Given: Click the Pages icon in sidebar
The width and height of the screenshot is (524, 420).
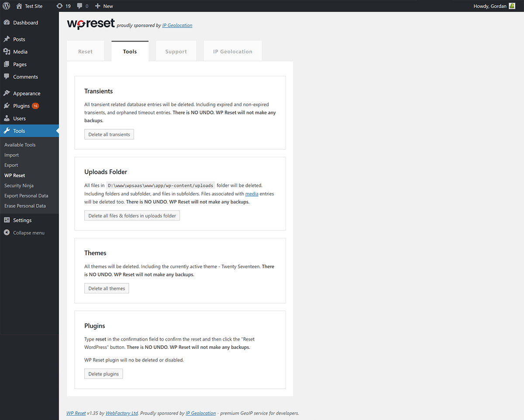Looking at the screenshot, I should (7, 64).
